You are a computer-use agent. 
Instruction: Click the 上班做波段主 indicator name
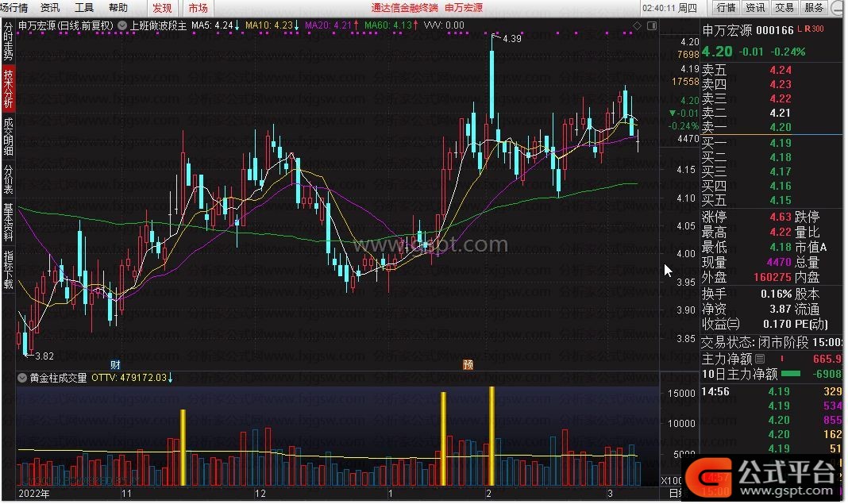tap(158, 25)
